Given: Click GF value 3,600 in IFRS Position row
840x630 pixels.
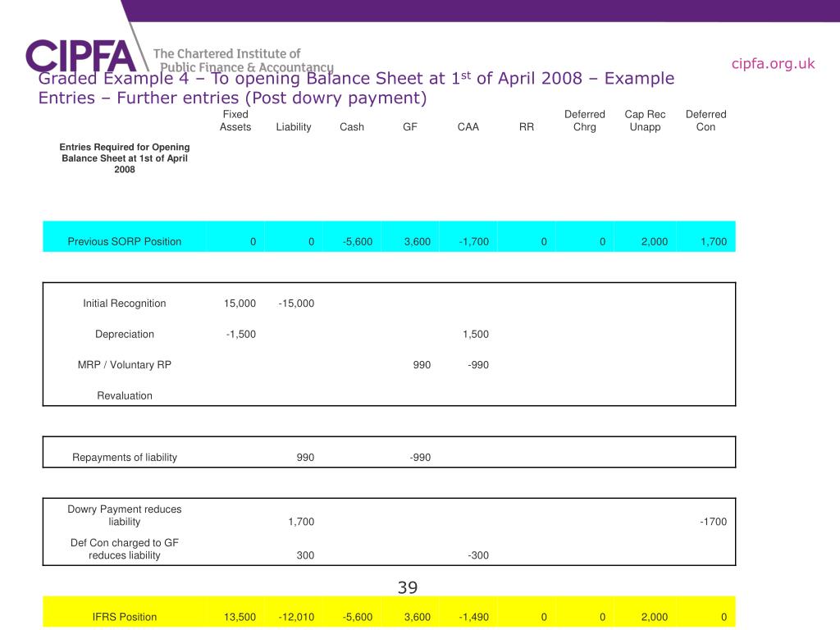Looking at the screenshot, I should pyautogui.click(x=418, y=617).
